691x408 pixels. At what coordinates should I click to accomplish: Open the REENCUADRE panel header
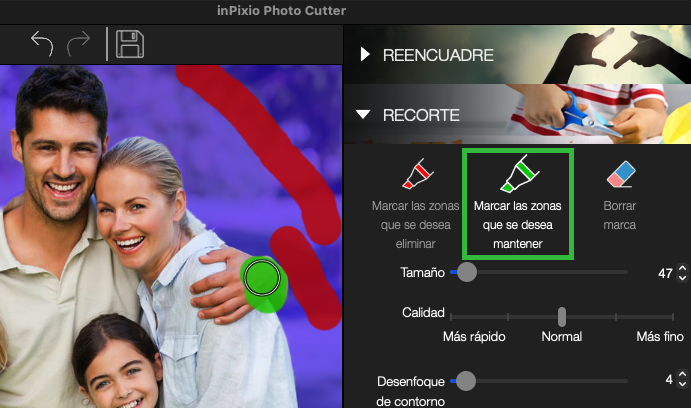tap(517, 55)
